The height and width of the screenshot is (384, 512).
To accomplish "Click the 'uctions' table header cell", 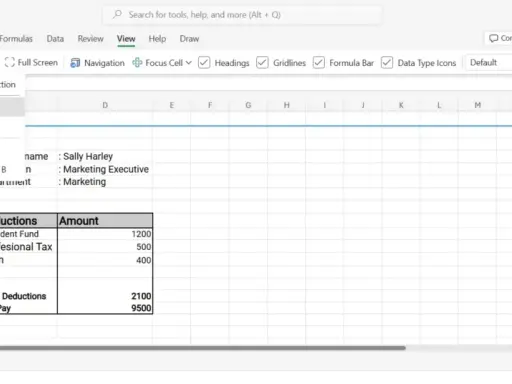I will coord(28,221).
